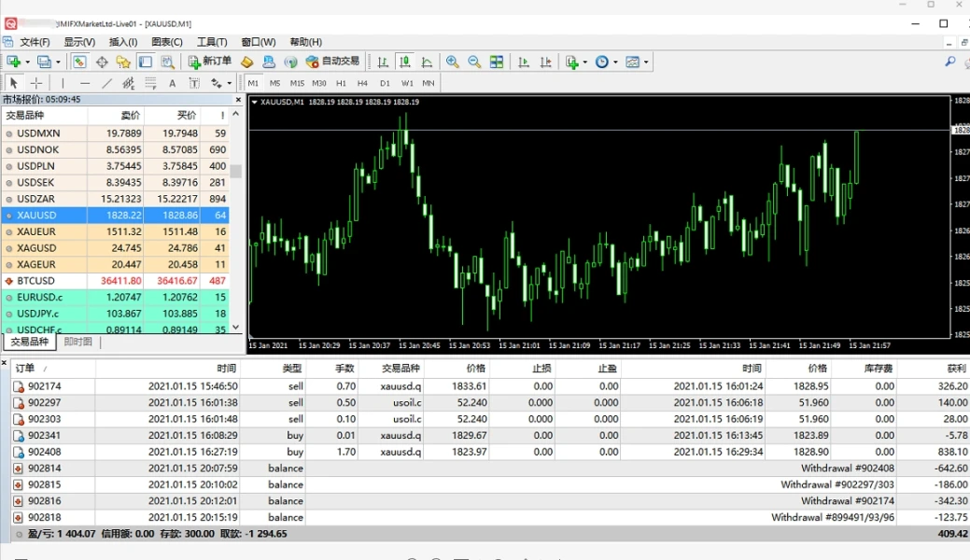970x560 pixels.
Task: Toggle 自动交易 (AutoTrading) on
Action: 332,62
